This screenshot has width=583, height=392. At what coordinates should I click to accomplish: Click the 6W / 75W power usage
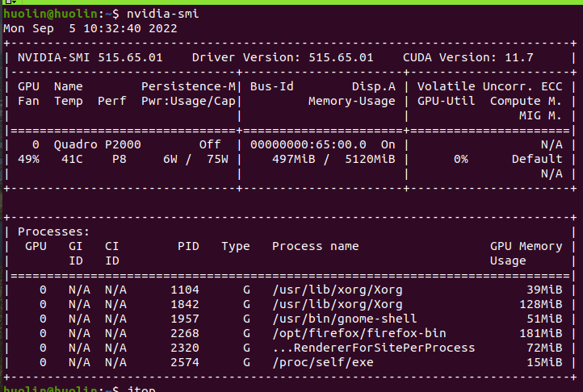tap(196, 159)
